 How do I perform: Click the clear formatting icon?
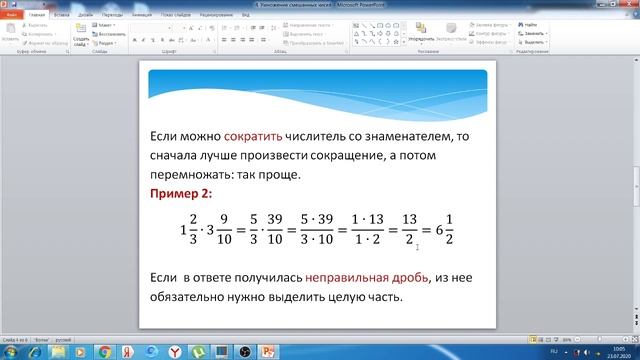coord(212,28)
